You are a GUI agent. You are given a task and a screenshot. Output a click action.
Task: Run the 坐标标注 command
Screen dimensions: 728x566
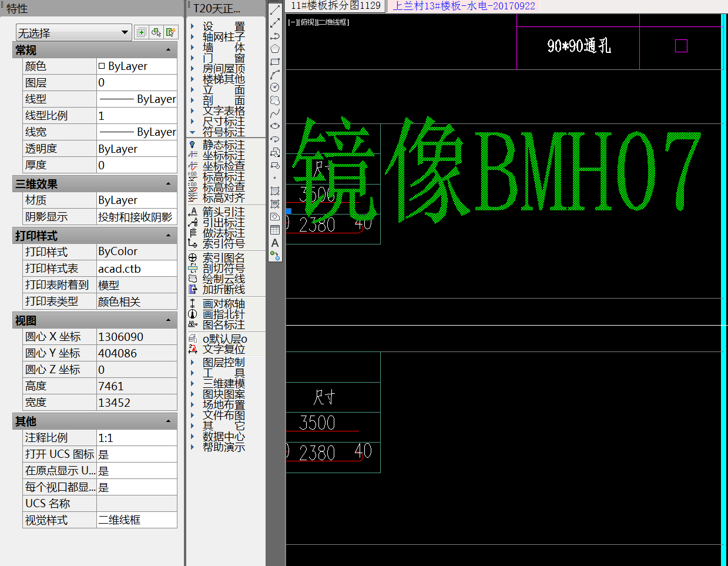(223, 156)
